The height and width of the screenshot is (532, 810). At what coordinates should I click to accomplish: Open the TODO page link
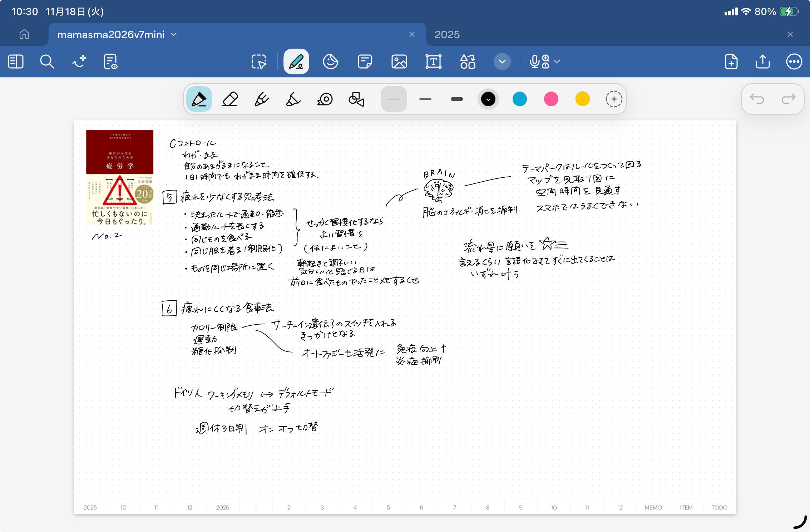(719, 507)
